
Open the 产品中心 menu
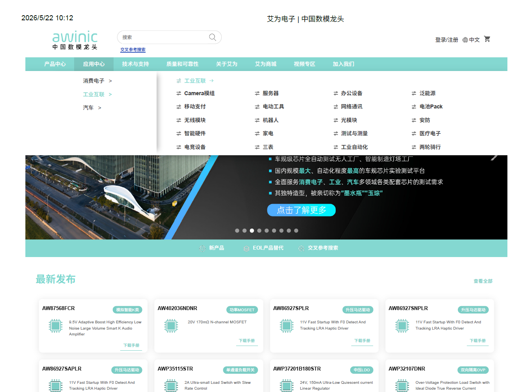55,64
